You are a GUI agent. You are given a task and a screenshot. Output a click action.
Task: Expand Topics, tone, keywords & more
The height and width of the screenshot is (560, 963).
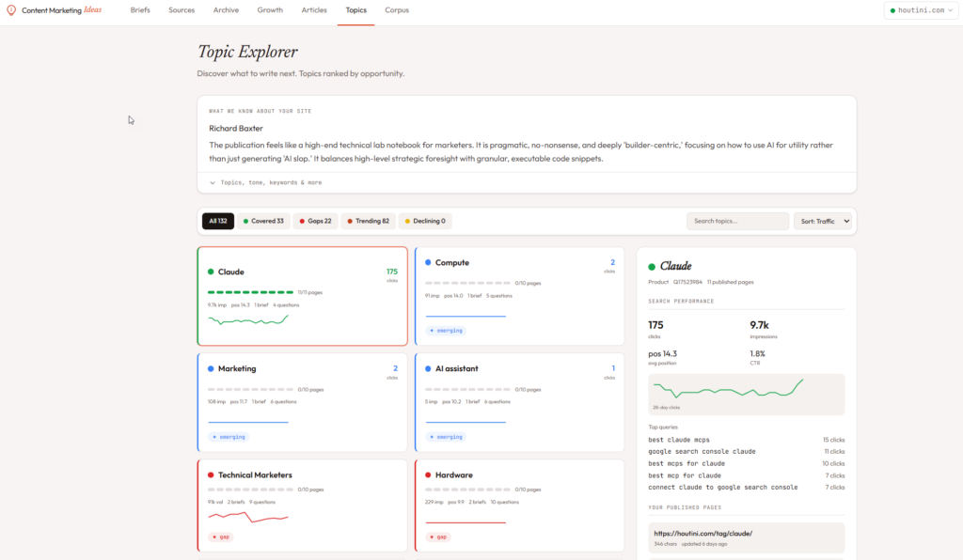(265, 182)
